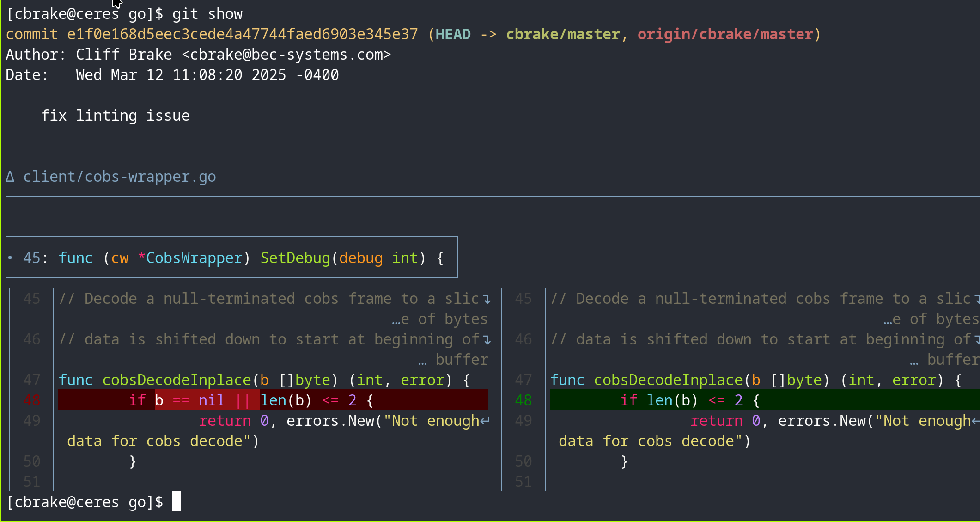Viewport: 980px width, 522px height.
Task: Click the "…e of bytes" continuation in old-version pane
Action: [440, 319]
